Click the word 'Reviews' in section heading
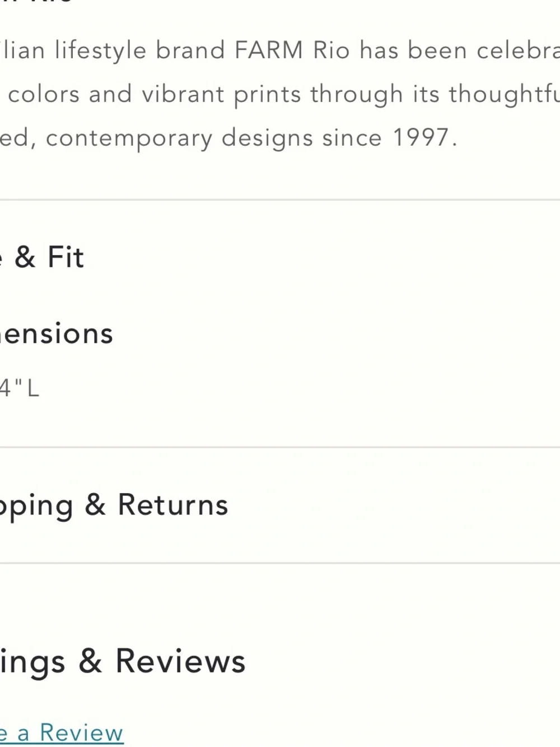 click(x=180, y=661)
